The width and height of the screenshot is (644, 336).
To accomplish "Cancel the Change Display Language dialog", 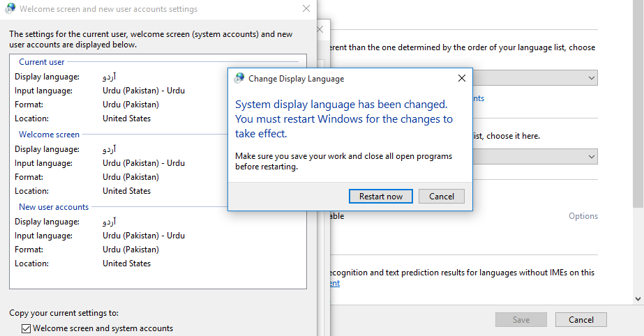I will pyautogui.click(x=442, y=196).
